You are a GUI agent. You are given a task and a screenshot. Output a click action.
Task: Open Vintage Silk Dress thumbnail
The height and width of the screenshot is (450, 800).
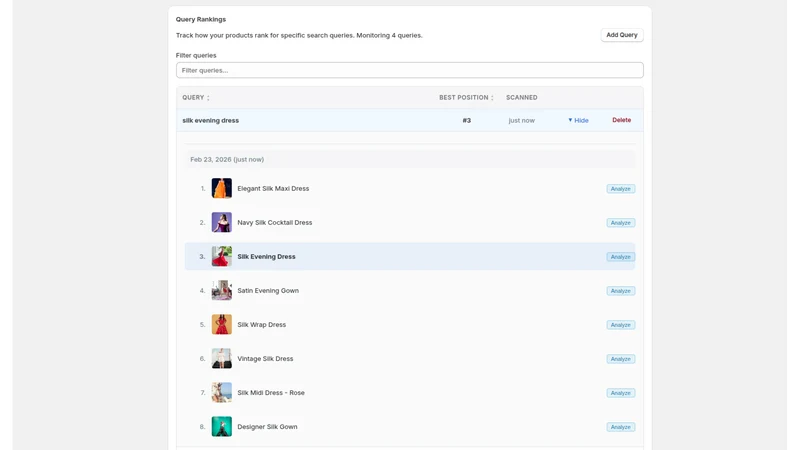(221, 359)
